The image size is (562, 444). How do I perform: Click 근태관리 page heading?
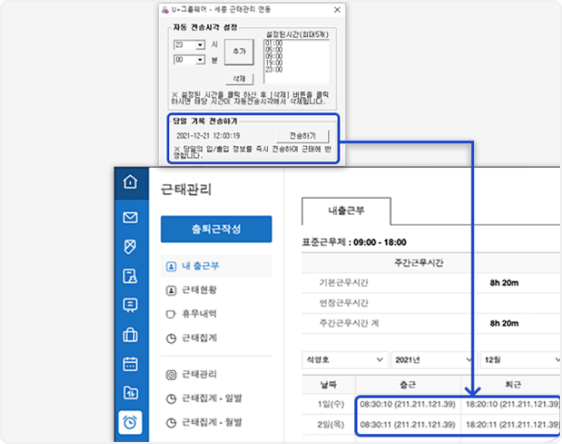pyautogui.click(x=186, y=189)
